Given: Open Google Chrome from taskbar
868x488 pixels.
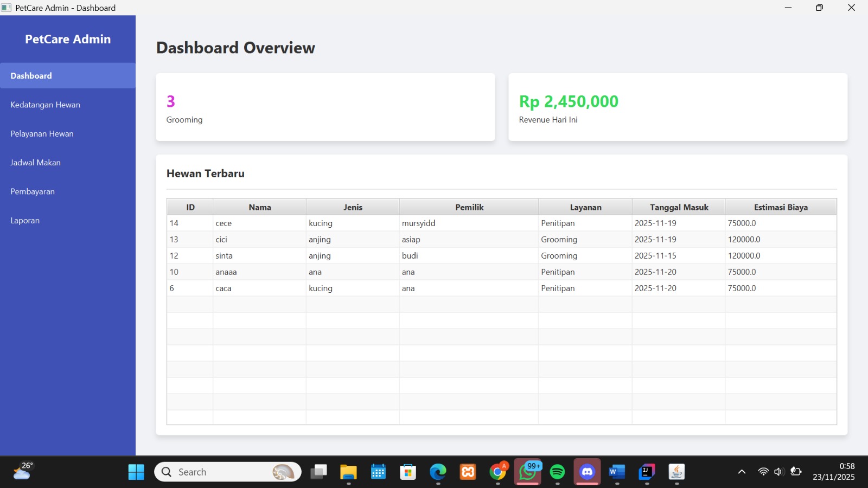Looking at the screenshot, I should click(x=497, y=472).
